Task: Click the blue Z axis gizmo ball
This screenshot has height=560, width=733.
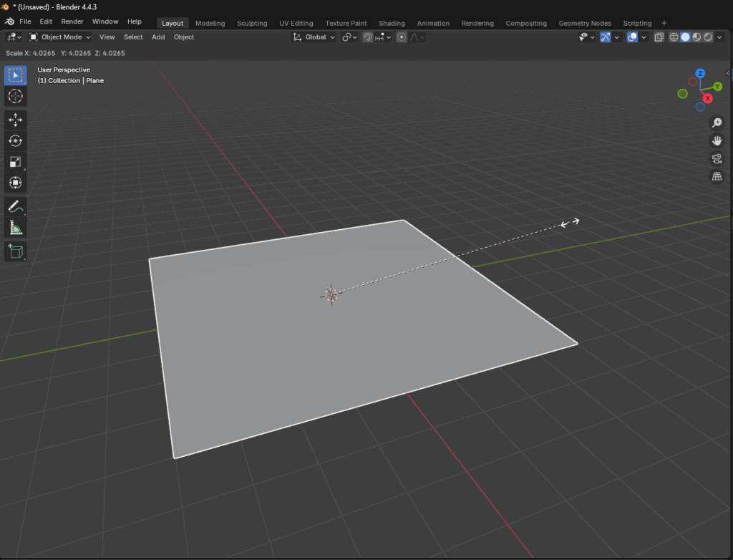Action: point(700,73)
